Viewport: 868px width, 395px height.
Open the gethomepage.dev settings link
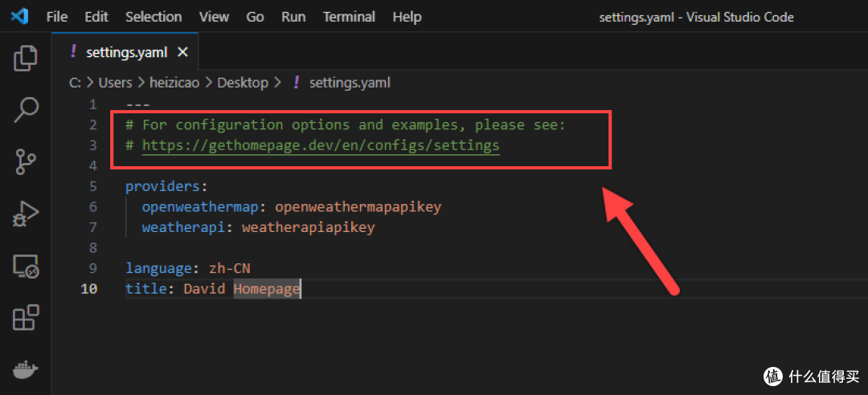(x=321, y=145)
